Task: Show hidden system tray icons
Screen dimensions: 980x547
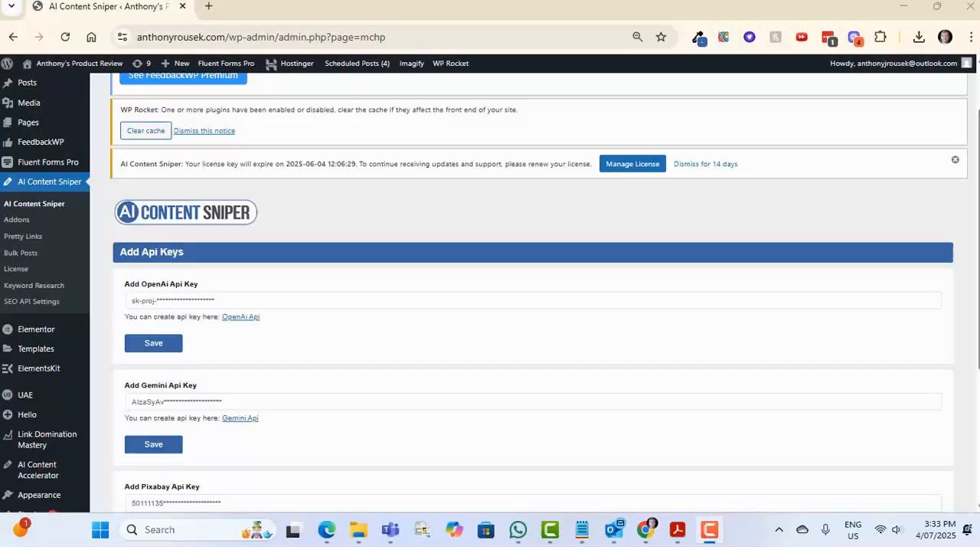Action: click(779, 530)
